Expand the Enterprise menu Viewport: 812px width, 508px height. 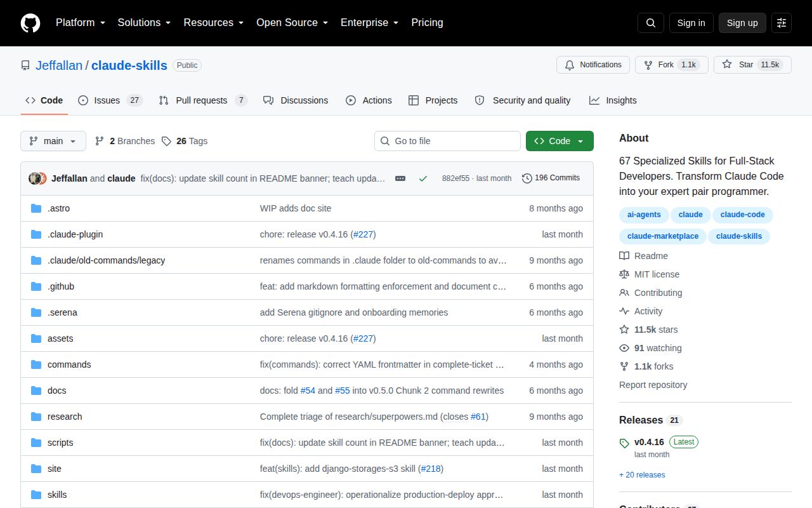coord(369,23)
